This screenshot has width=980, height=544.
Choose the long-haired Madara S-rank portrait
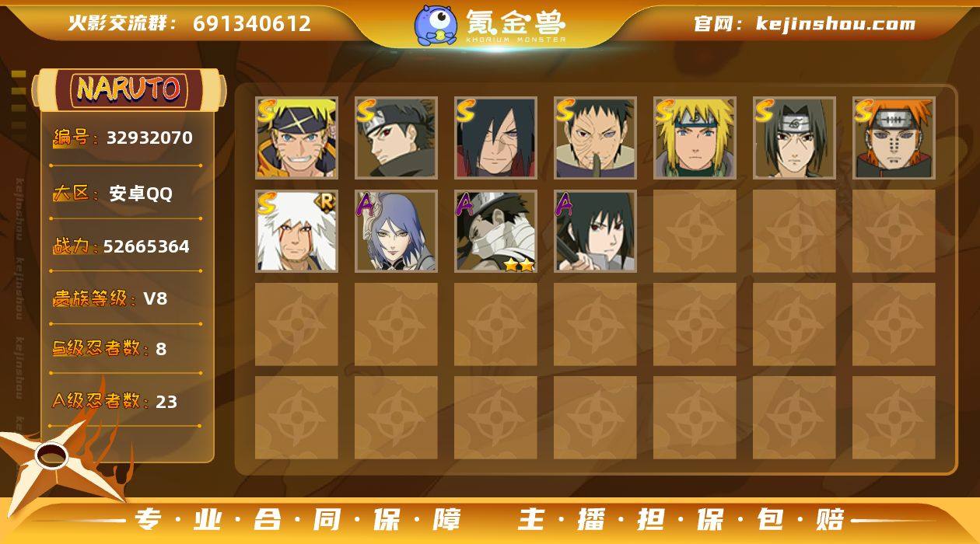pos(495,138)
